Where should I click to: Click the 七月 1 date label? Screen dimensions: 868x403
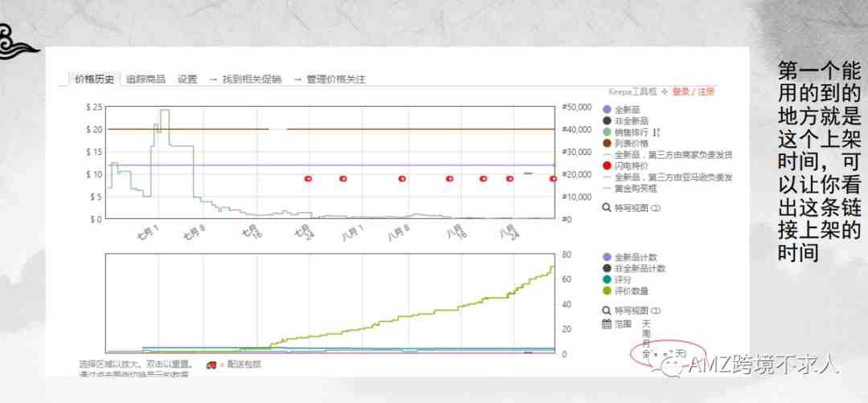coord(148,231)
